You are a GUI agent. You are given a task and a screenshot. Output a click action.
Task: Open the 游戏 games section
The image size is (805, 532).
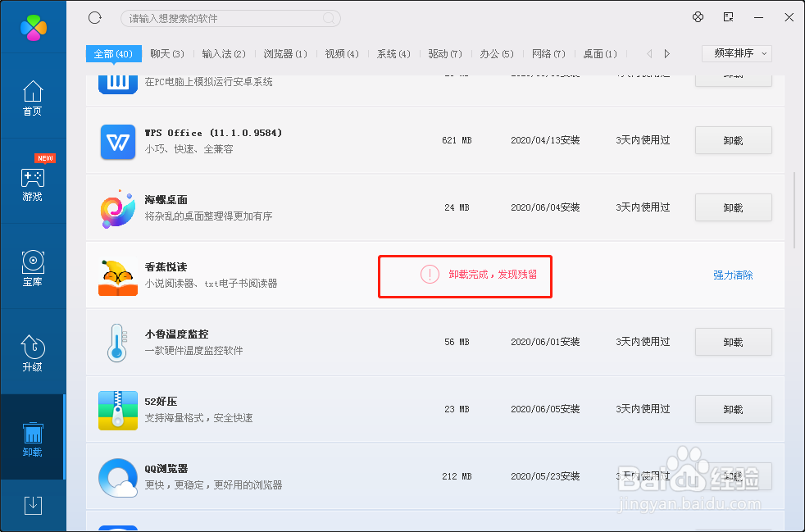coord(32,184)
